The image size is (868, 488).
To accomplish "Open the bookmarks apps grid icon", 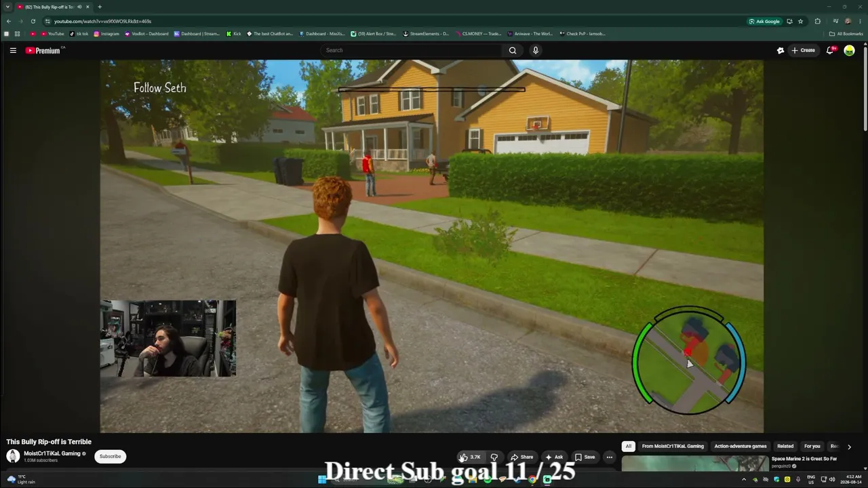I will coord(17,34).
